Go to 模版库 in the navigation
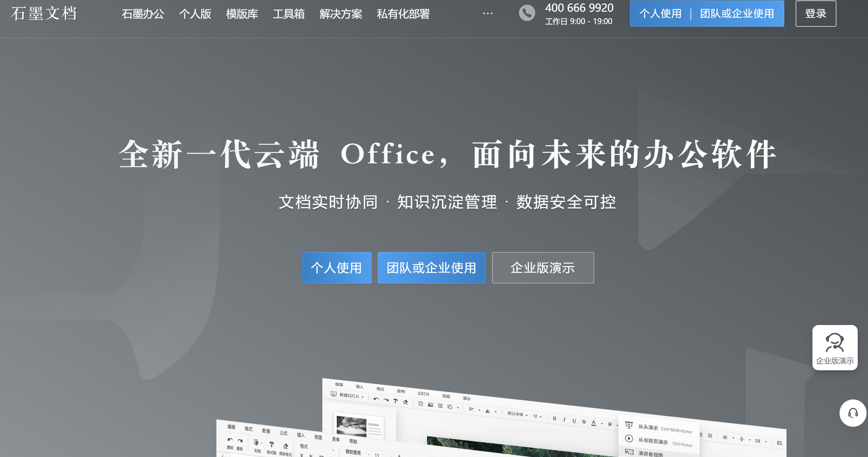This screenshot has width=868, height=457. [x=242, y=14]
